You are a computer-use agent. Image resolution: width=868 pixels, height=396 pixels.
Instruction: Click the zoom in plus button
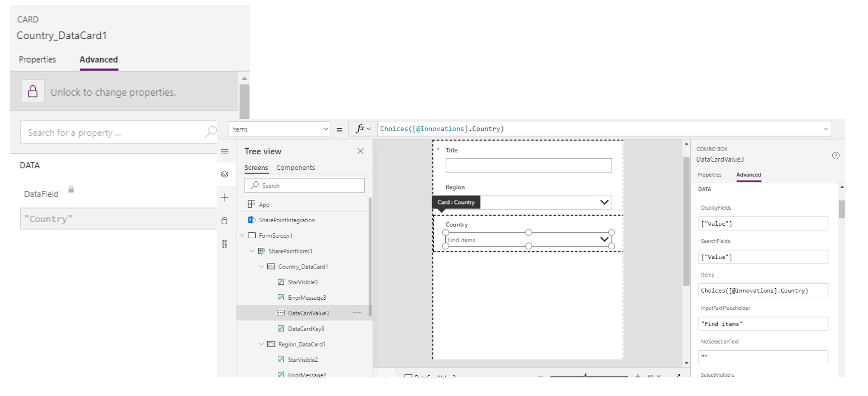[x=638, y=375]
